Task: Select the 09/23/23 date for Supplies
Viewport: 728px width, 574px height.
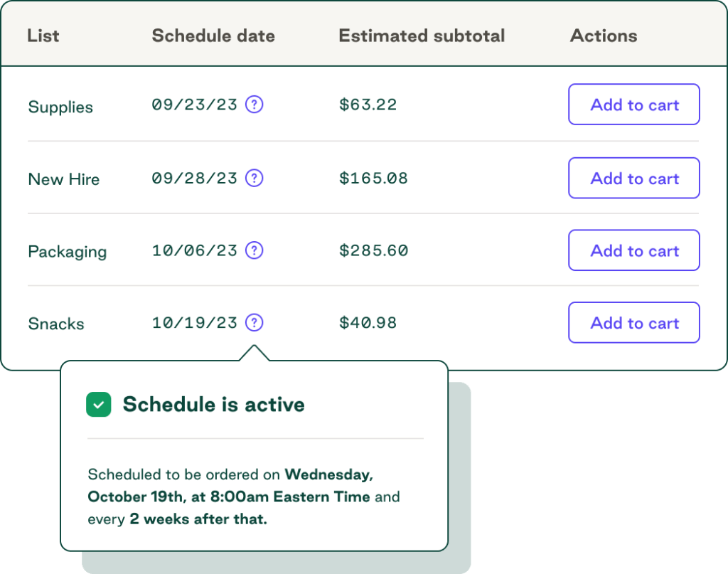Action: pos(196,104)
